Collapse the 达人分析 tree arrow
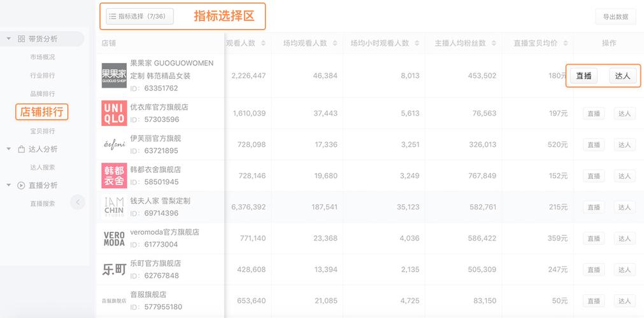 [9, 149]
